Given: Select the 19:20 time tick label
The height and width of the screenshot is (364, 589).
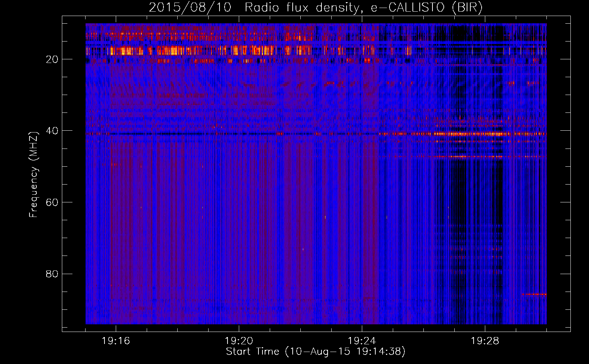Looking at the screenshot, I should tap(239, 341).
